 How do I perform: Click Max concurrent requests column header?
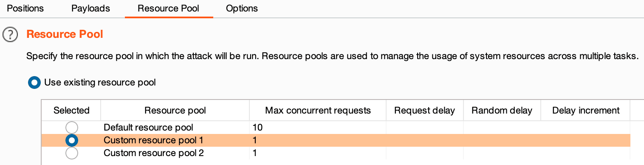pyautogui.click(x=318, y=111)
